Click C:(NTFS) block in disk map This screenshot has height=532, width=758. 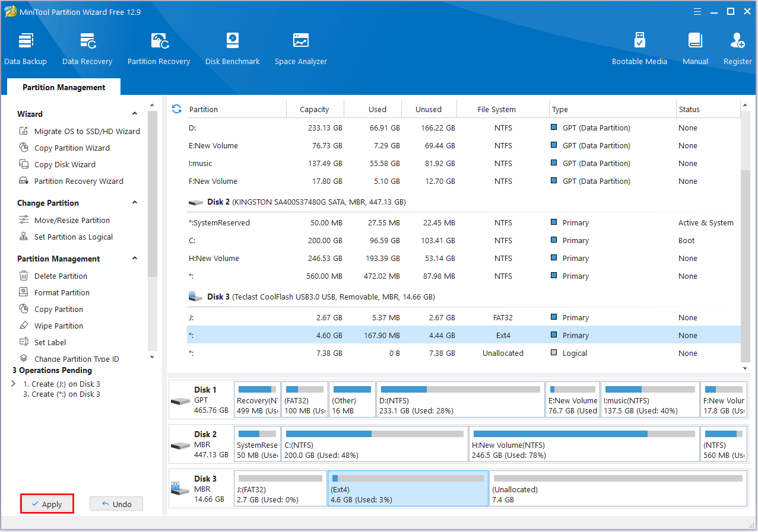tap(375, 444)
